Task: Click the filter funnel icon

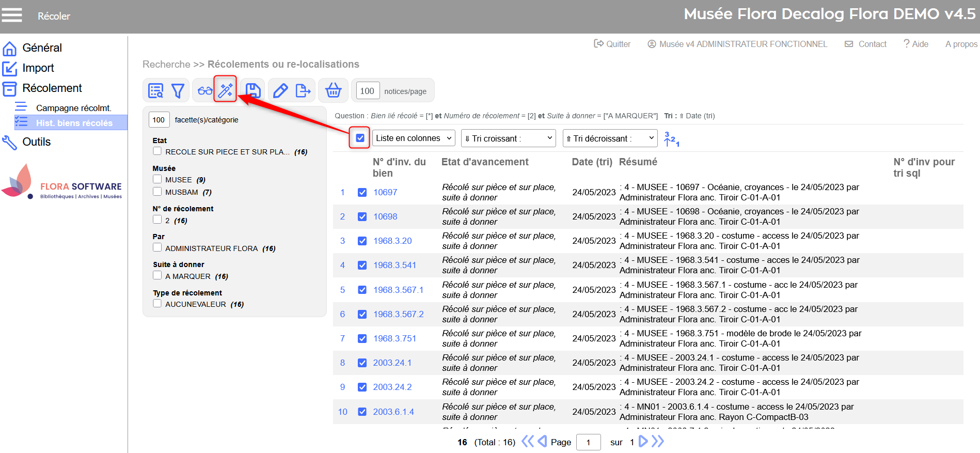Action: [x=178, y=91]
